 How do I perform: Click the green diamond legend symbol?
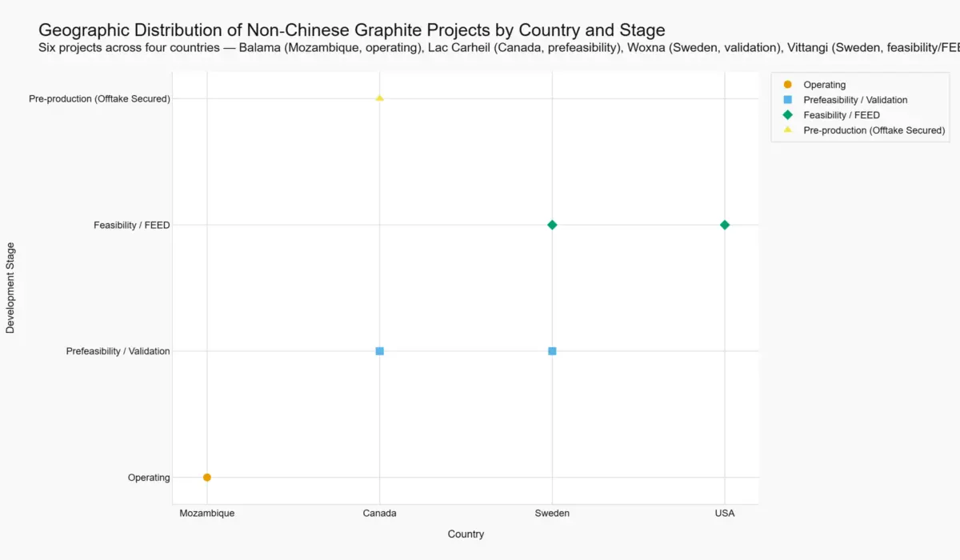point(788,115)
